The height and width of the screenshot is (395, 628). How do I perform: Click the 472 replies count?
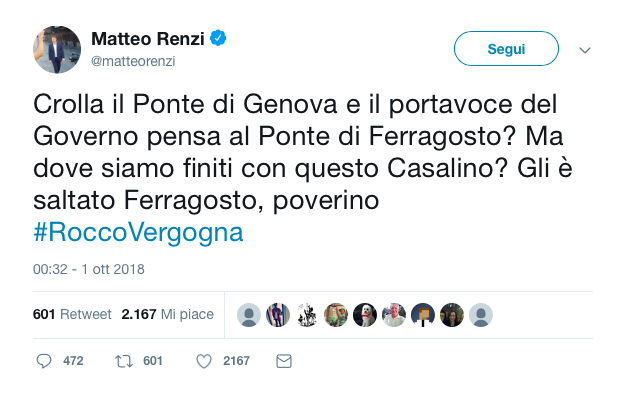(x=73, y=361)
